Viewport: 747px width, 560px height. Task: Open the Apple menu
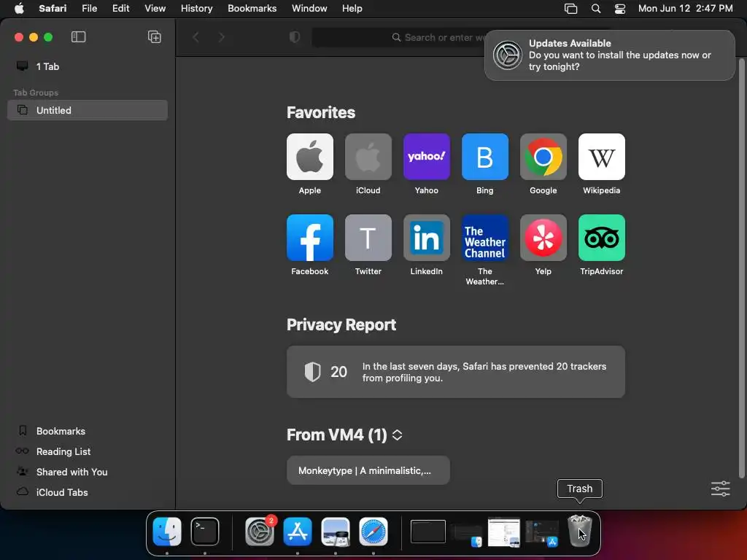coord(19,8)
